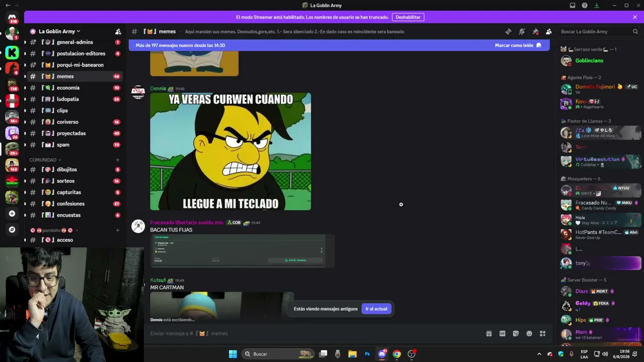The width and height of the screenshot is (644, 362).
Task: Show pinned messages in memes channel
Action: tap(535, 32)
